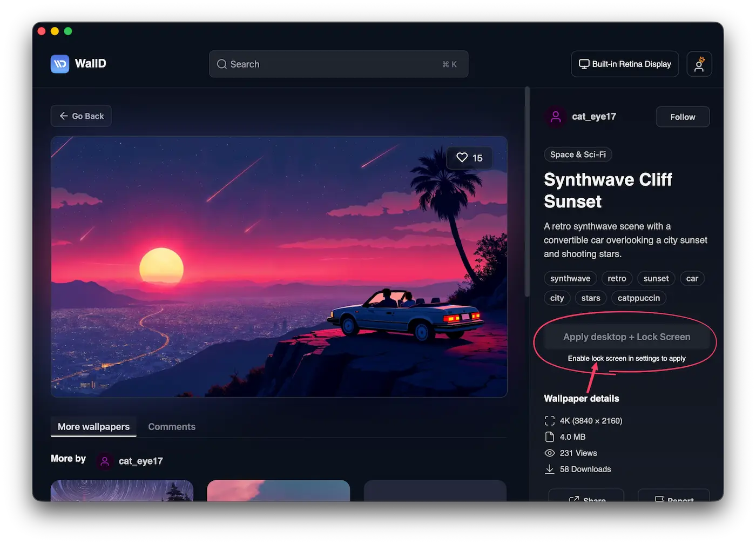The image size is (756, 544).
Task: Select the synthwave tag
Action: (x=570, y=279)
